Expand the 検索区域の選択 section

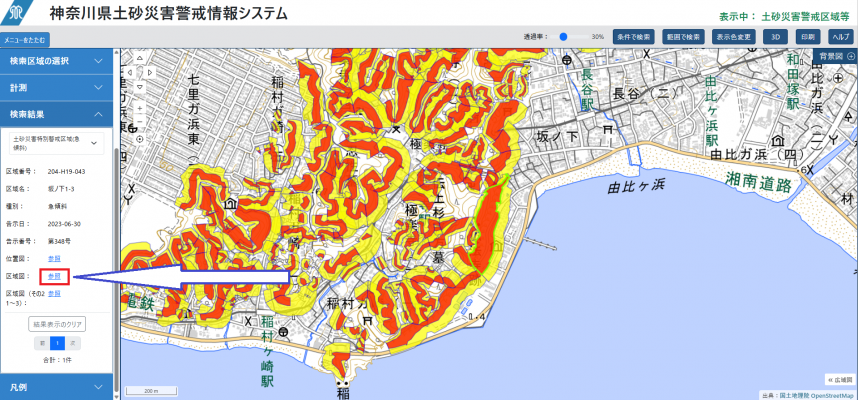[x=58, y=61]
